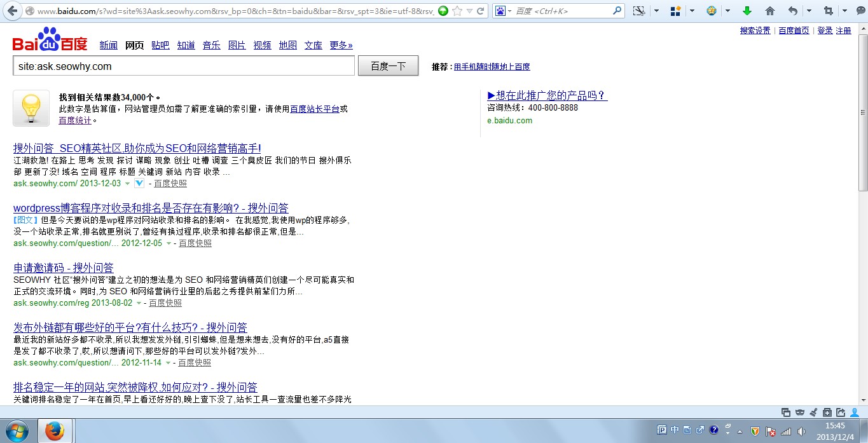Click the blue help question mark tray icon
The height and width of the screenshot is (443, 868).
[713, 430]
